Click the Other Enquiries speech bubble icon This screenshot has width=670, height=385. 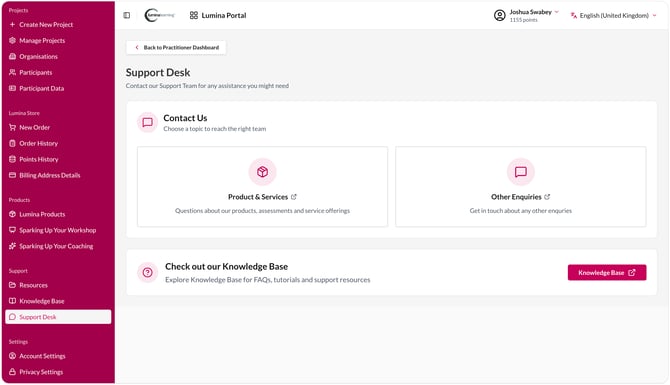click(x=520, y=172)
